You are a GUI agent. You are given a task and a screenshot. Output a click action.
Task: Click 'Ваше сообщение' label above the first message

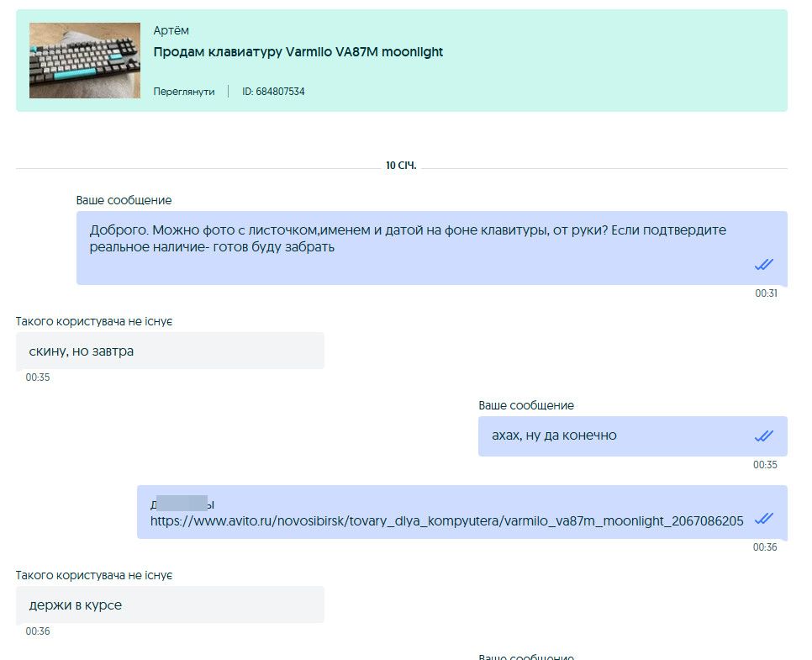point(124,200)
